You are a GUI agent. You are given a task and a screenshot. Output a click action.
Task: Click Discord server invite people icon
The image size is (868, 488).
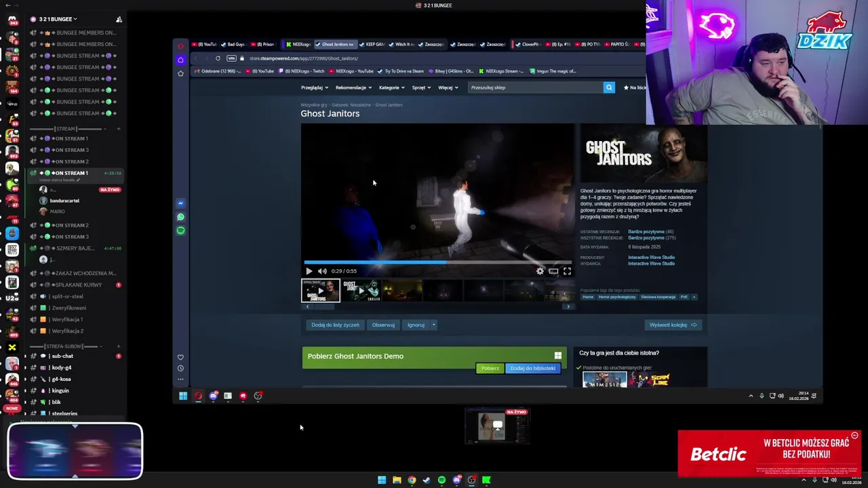119,20
